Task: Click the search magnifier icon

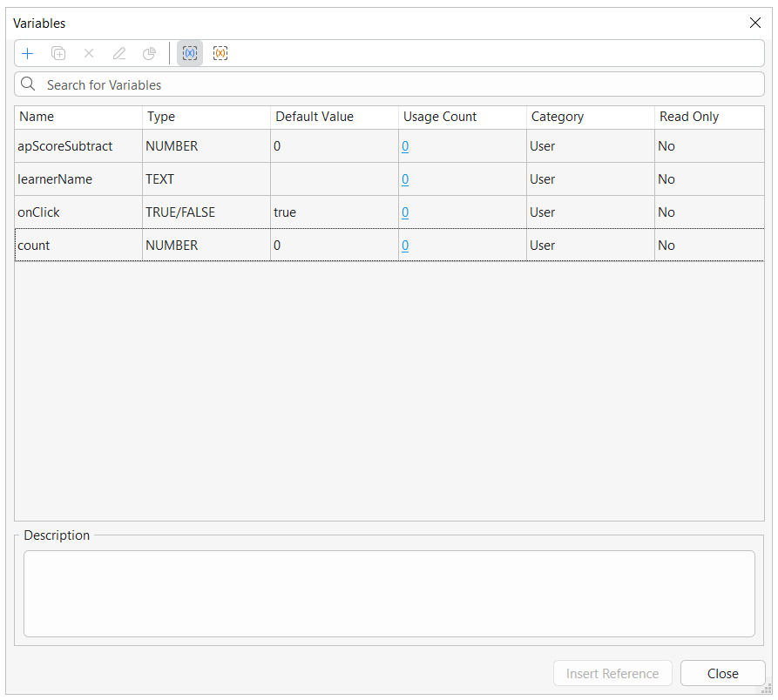Action: click(27, 84)
